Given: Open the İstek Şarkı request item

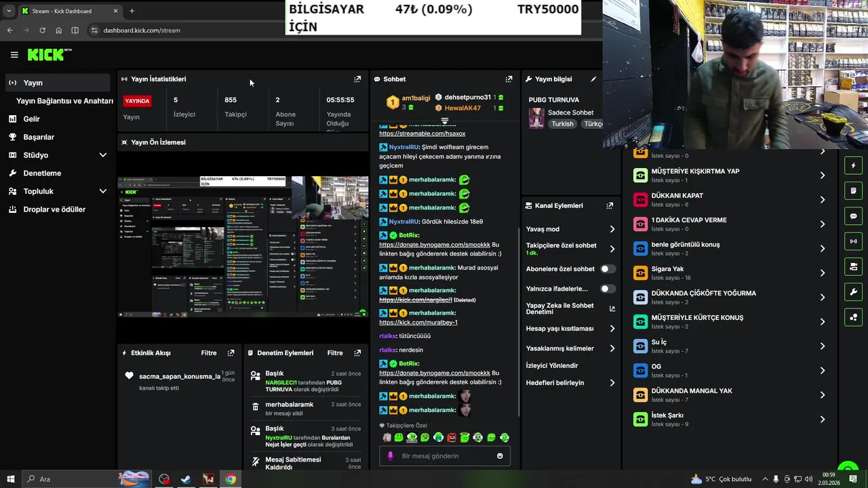Looking at the screenshot, I should click(729, 420).
